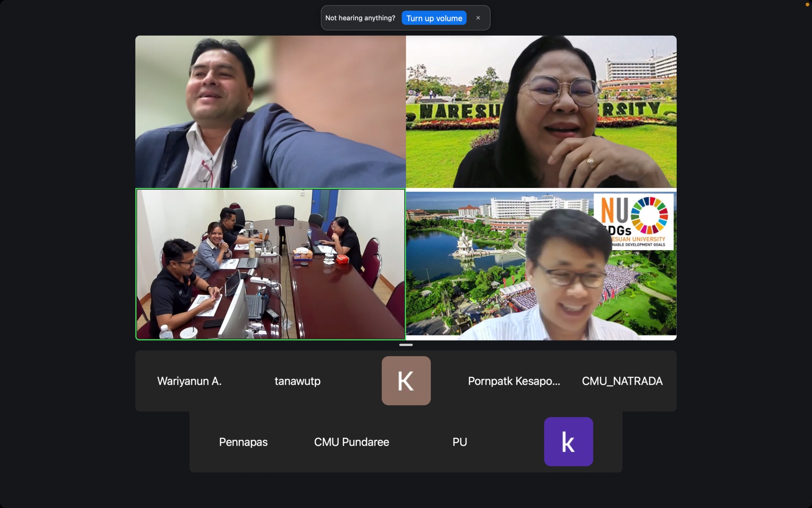
Task: Select the brown K avatar tile
Action: [x=406, y=381]
